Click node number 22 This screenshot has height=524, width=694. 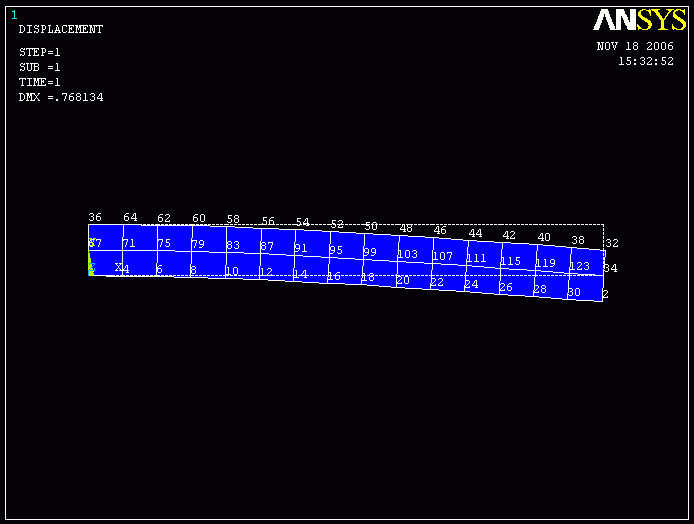(437, 282)
